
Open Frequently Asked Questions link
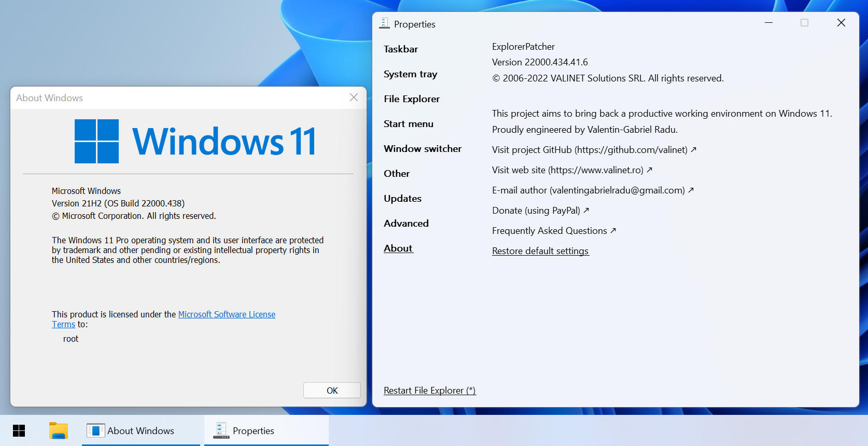[x=554, y=231]
